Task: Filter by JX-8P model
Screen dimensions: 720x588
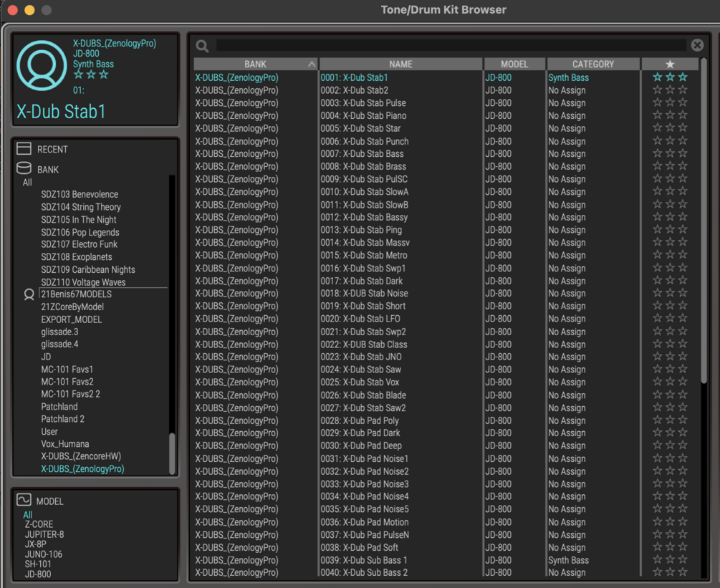Action: [35, 544]
